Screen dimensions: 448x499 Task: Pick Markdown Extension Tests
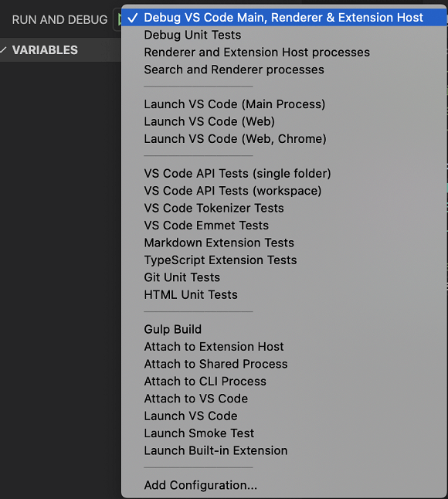pyautogui.click(x=284, y=243)
